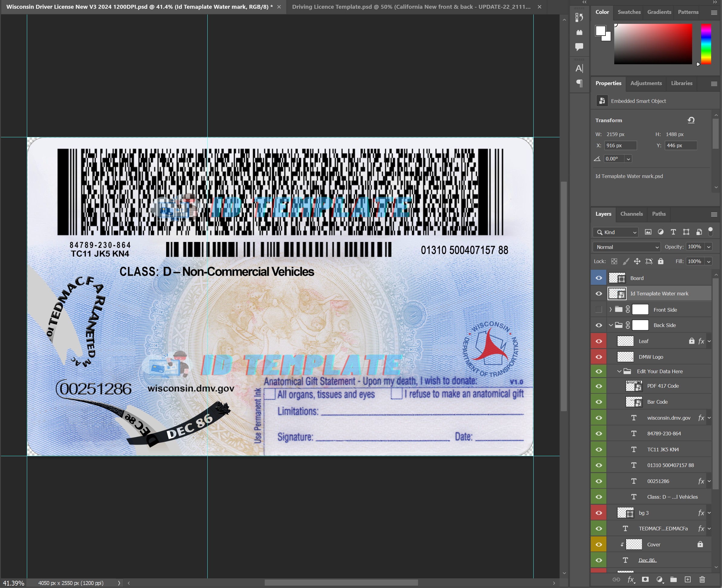Toggle visibility of the Board layer

[x=599, y=278]
